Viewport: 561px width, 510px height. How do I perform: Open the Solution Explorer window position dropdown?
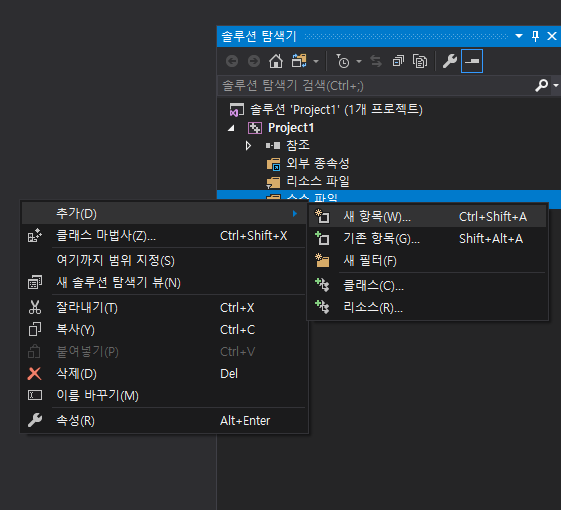pyautogui.click(x=519, y=36)
